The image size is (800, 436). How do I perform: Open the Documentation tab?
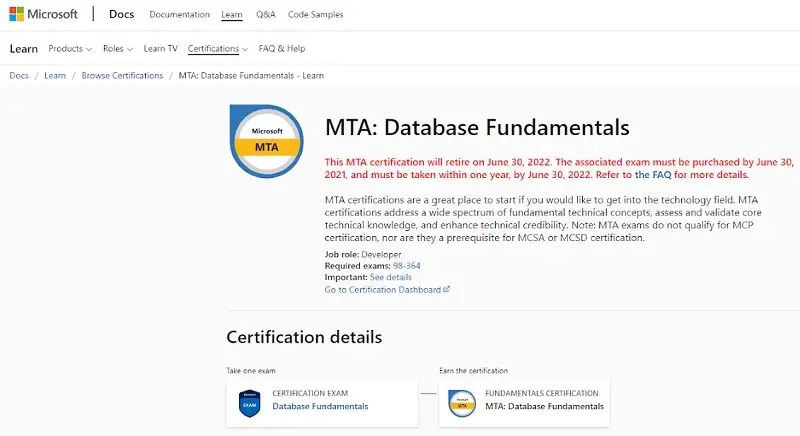[180, 14]
